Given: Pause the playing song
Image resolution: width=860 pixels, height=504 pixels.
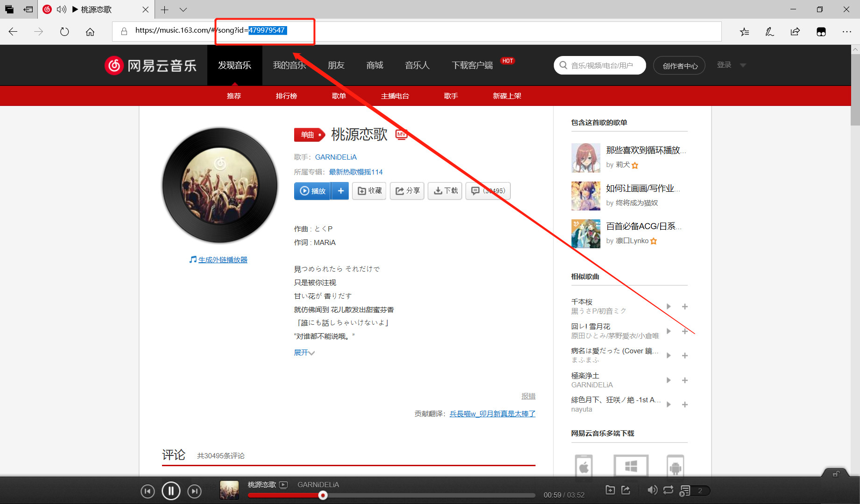Looking at the screenshot, I should pos(171,490).
